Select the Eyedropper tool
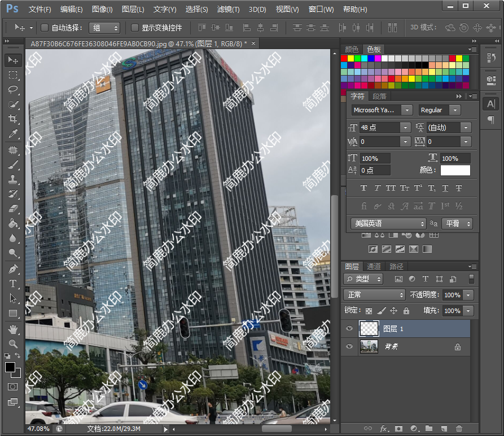The width and height of the screenshot is (504, 436). 13,134
